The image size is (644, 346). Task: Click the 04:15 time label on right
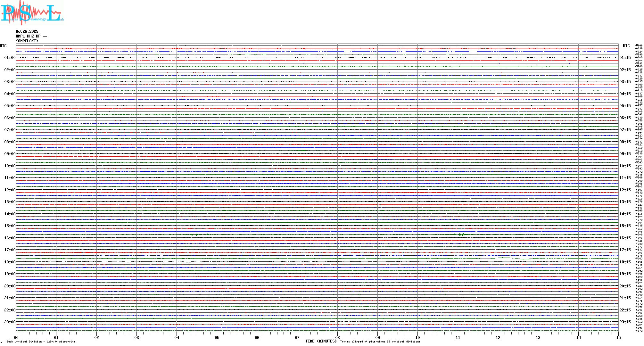point(625,94)
